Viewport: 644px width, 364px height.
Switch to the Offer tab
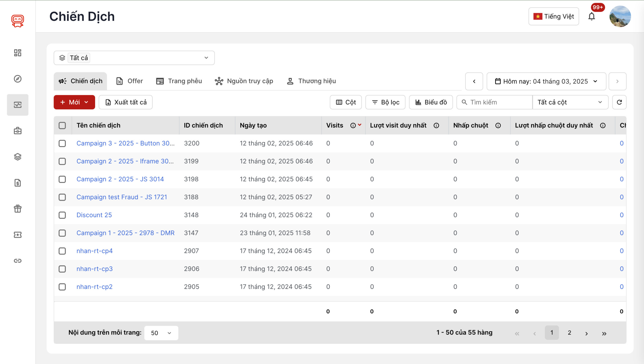point(130,81)
